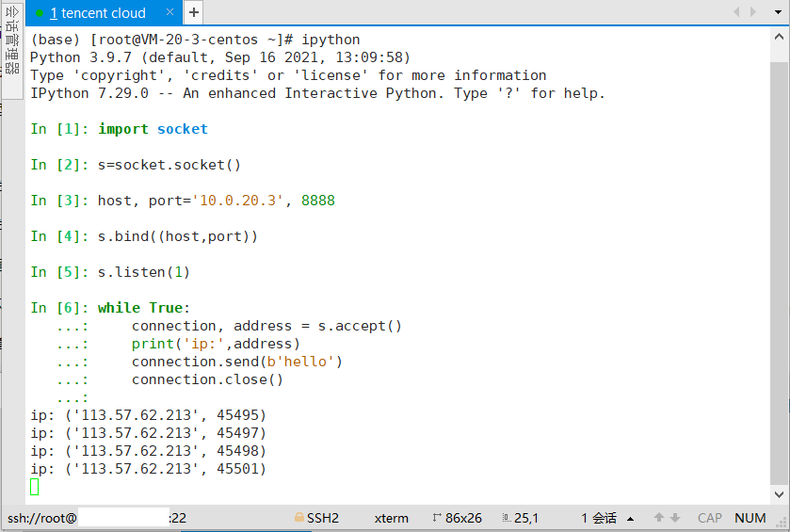Screen dimensions: 790x532
Task: Click the 'Python 3.9.7' version line
Action: pos(220,57)
